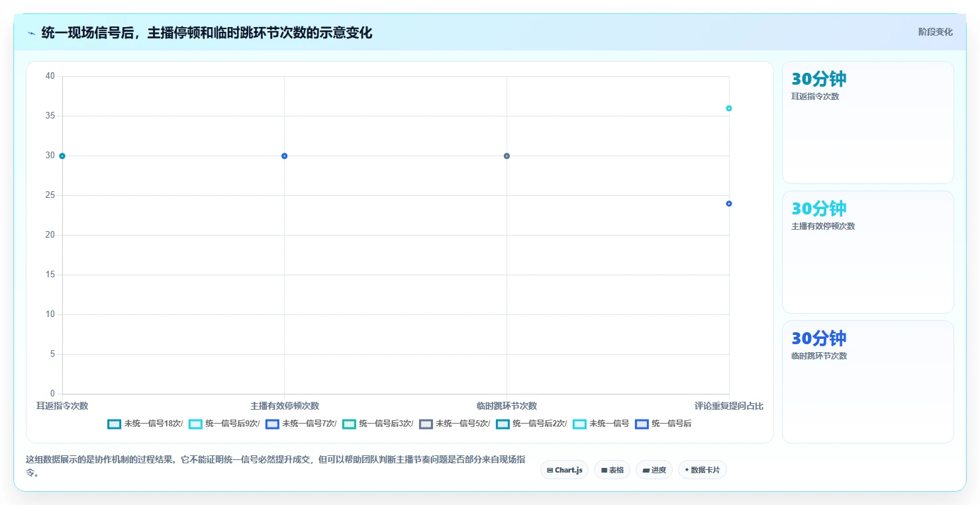Click the x-axis label 临时跳环节次数
980x505 pixels.
(507, 406)
